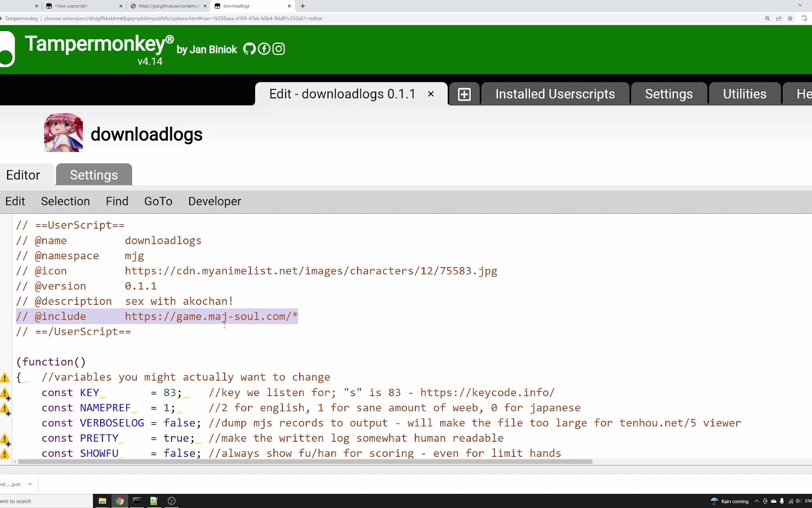Viewport: 812px width, 508px height.
Task: Open the Edit menu of the editor
Action: pos(15,201)
